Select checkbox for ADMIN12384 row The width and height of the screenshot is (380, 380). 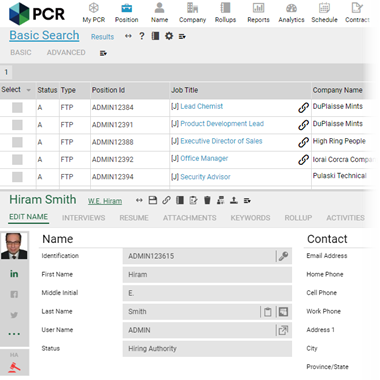click(x=17, y=107)
